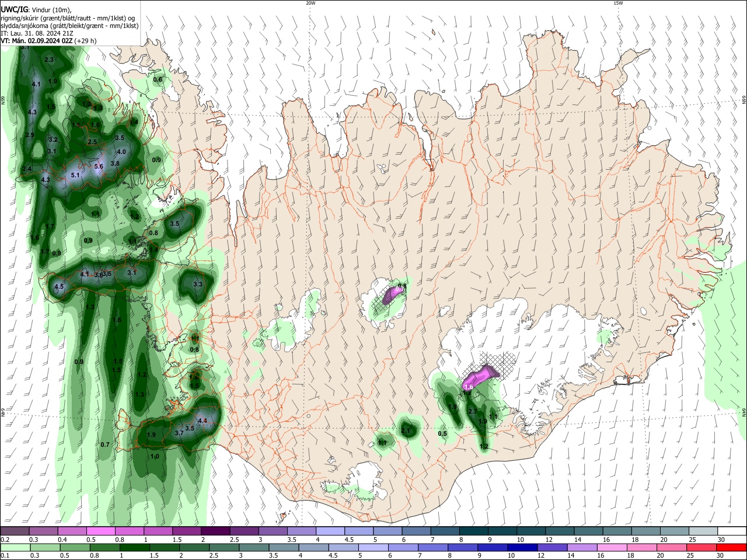This screenshot has width=747, height=560.
Task: Select the 2.7 value south of Vatnajökull
Action: (x=473, y=411)
